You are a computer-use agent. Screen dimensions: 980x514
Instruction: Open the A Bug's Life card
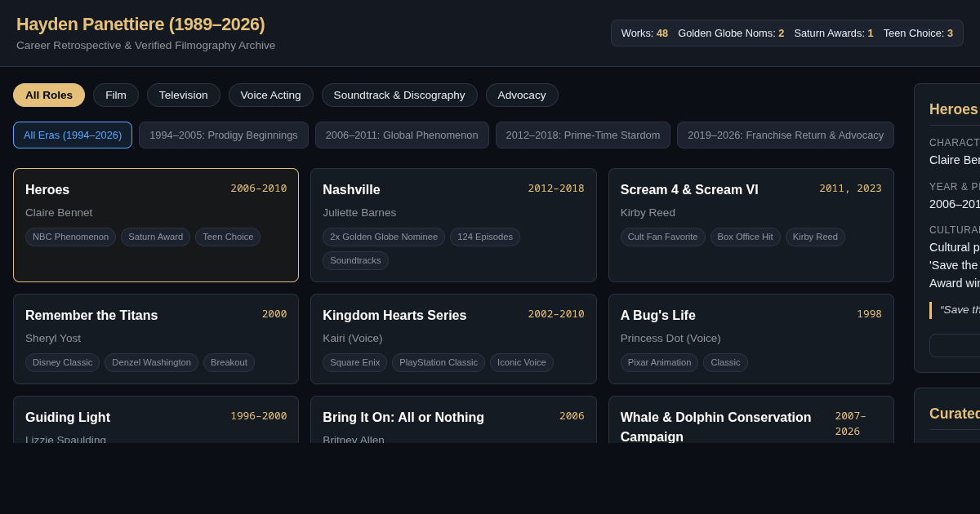[751, 339]
